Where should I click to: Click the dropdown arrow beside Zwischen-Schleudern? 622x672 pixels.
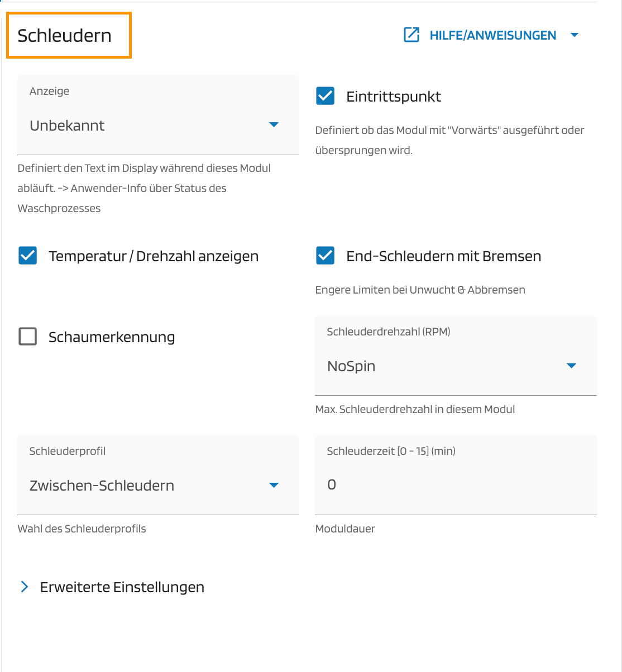pos(274,485)
